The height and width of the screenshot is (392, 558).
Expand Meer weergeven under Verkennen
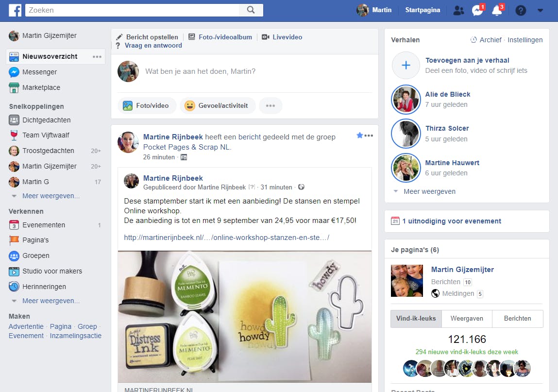[51, 301]
